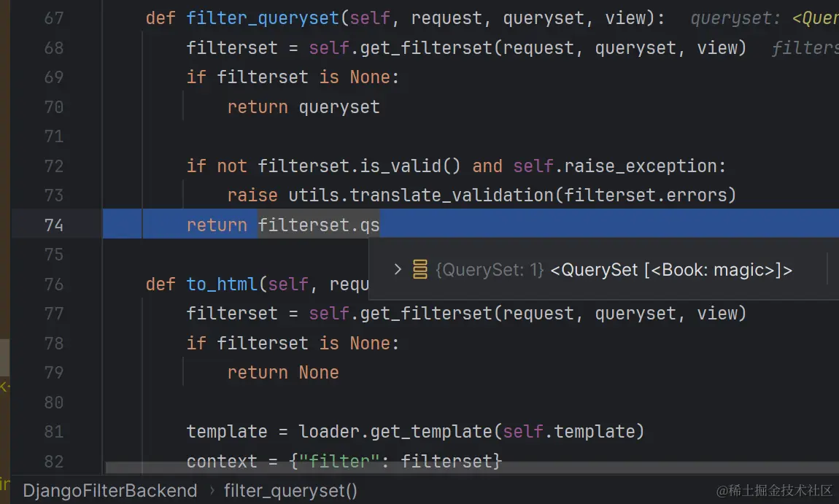Click the QuerySet collection type icon
Image resolution: width=839 pixels, height=504 pixels.
pyautogui.click(x=420, y=270)
